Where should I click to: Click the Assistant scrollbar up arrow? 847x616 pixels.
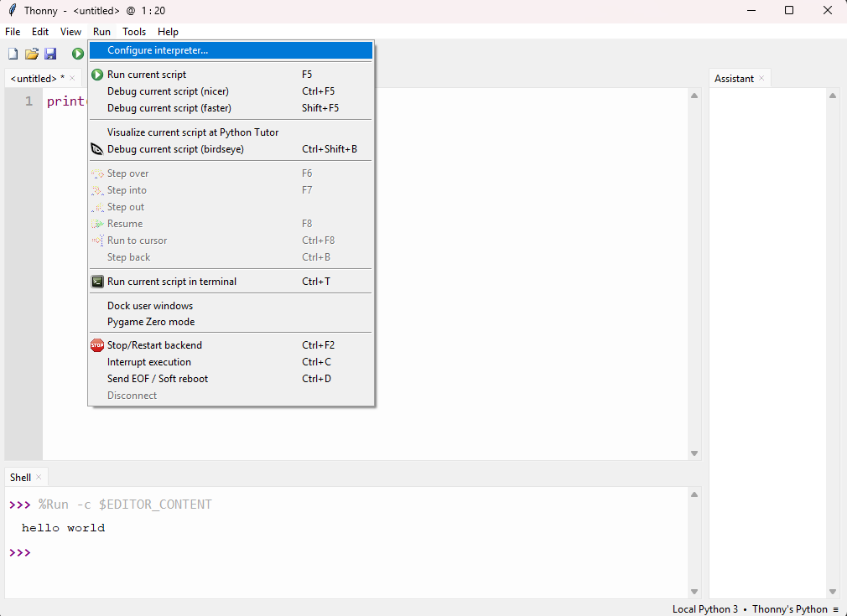click(833, 96)
